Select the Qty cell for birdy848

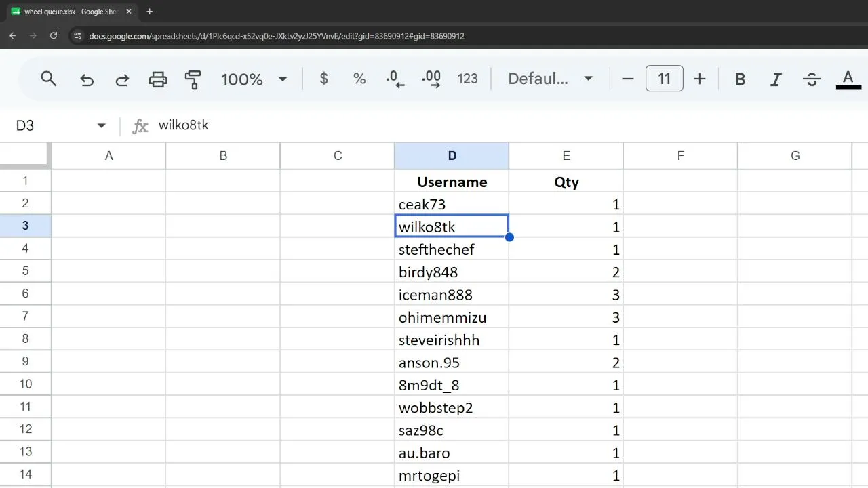pyautogui.click(x=566, y=271)
